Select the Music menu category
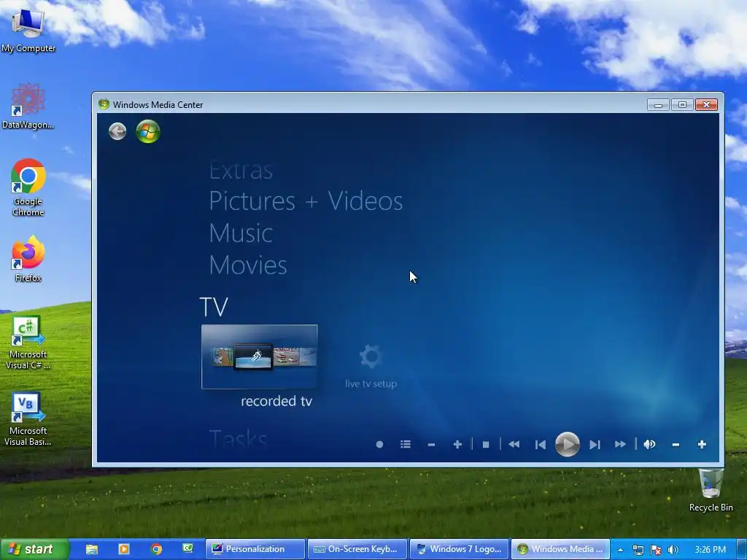This screenshot has width=747, height=560. pyautogui.click(x=241, y=233)
